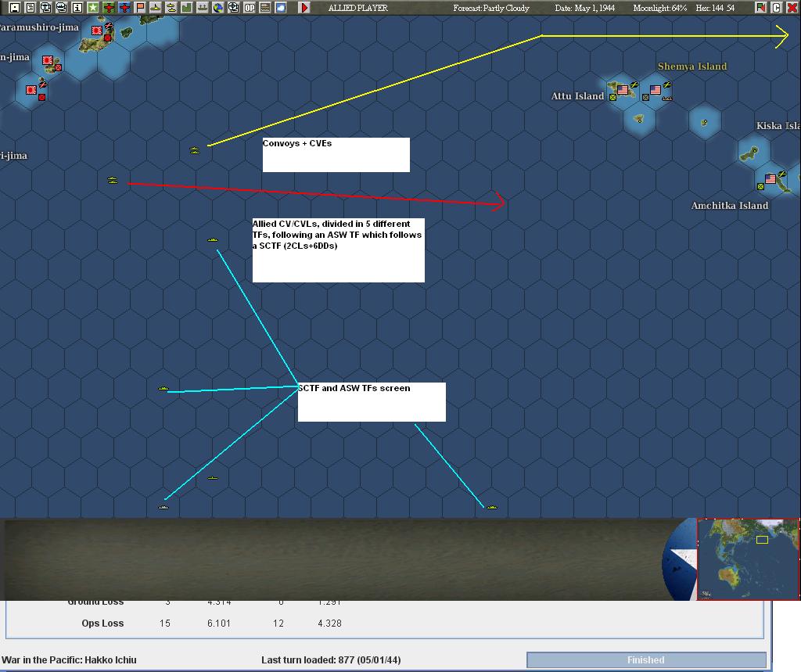
Task: Click the red-green flag icon near top right
Action: coord(760,7)
